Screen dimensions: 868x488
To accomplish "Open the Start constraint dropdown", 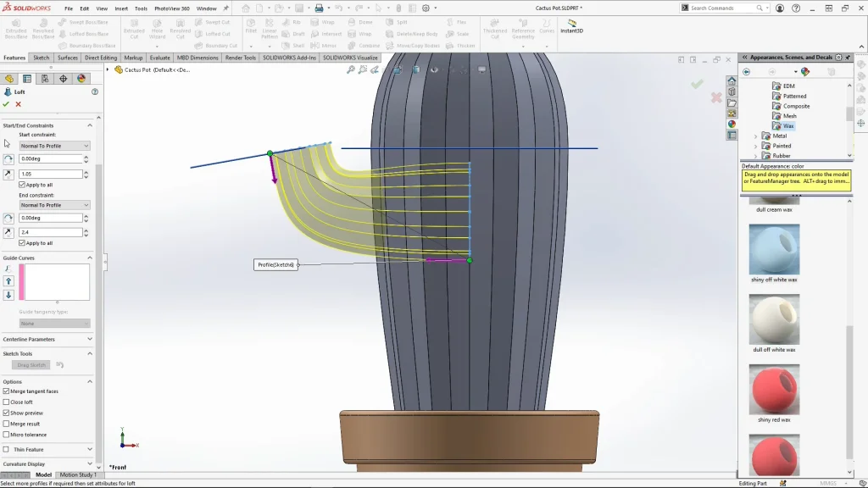I will 54,146.
